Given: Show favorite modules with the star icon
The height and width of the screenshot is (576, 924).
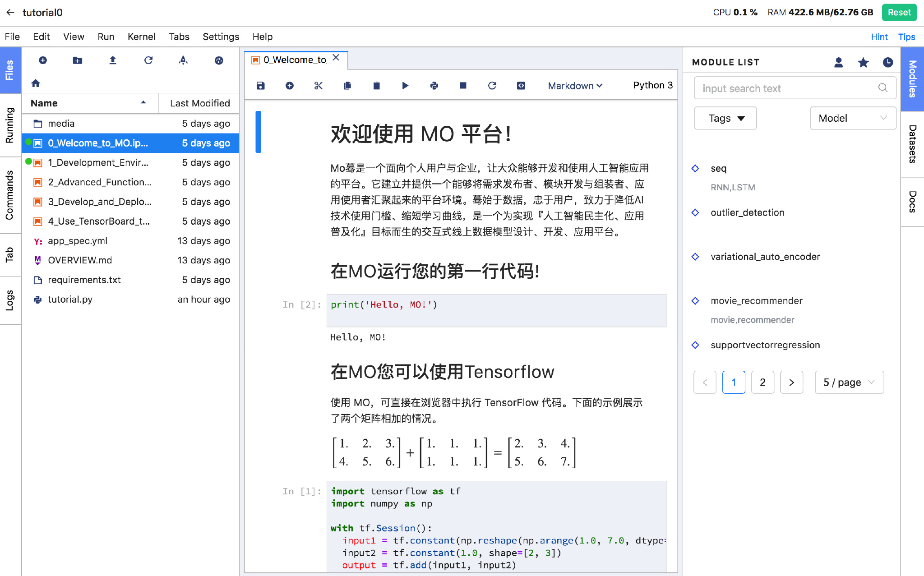Looking at the screenshot, I should 863,62.
